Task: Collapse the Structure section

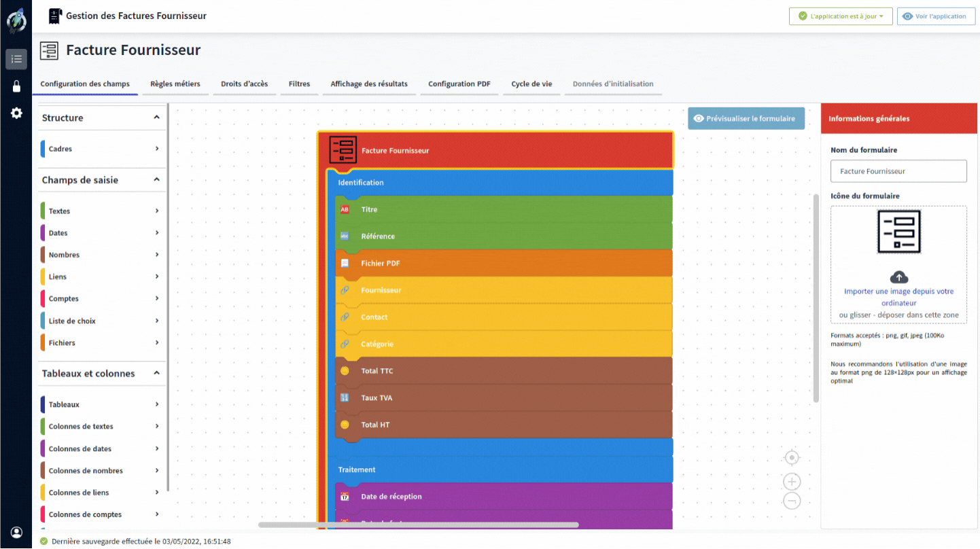Action: point(156,118)
